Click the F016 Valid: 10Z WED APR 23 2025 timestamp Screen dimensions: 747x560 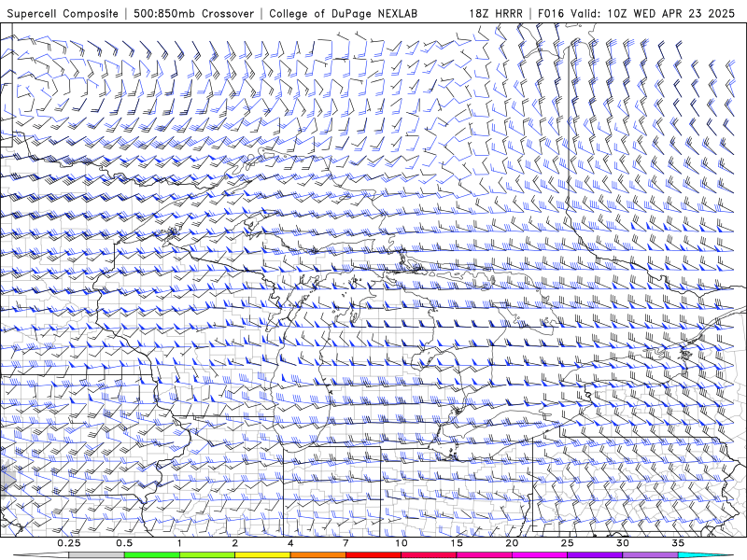(x=637, y=13)
